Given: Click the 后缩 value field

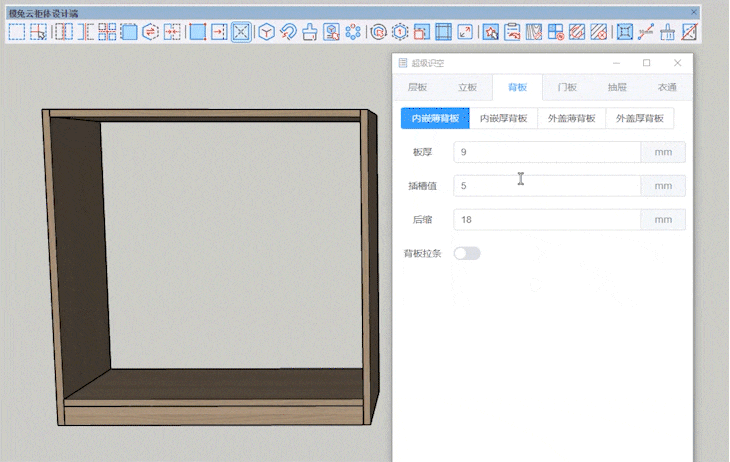Looking at the screenshot, I should click(x=546, y=219).
